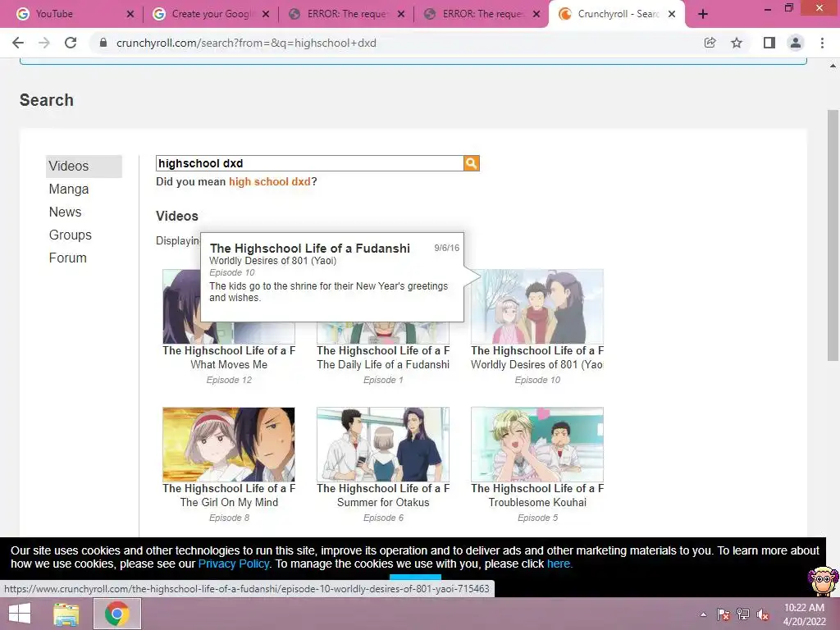Share this page via address bar icon
Viewport: 840px width, 630px height.
point(710,43)
